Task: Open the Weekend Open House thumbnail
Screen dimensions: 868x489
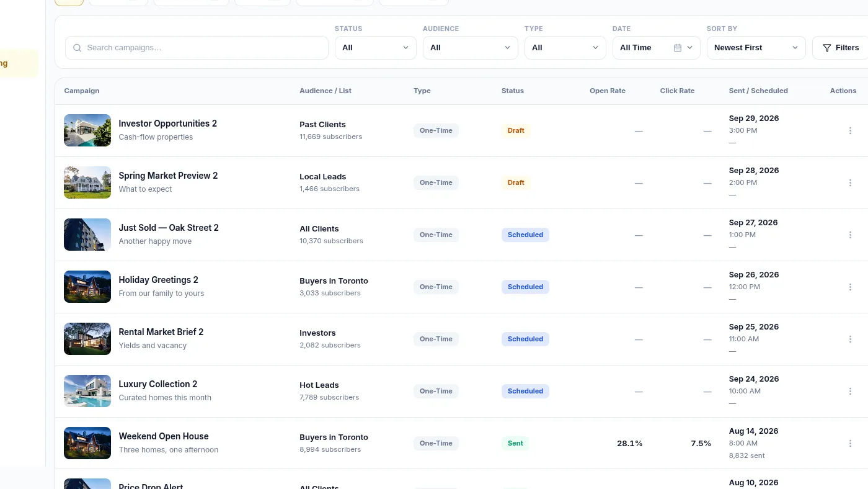Action: pyautogui.click(x=87, y=443)
